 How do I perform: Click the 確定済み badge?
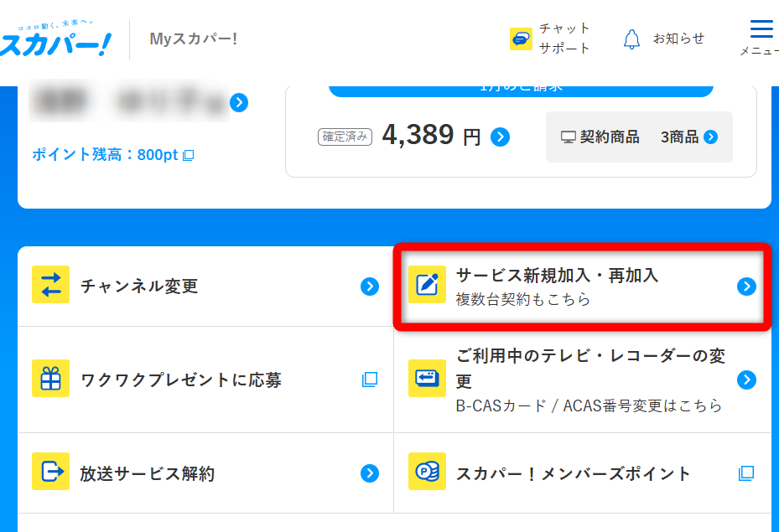point(345,136)
